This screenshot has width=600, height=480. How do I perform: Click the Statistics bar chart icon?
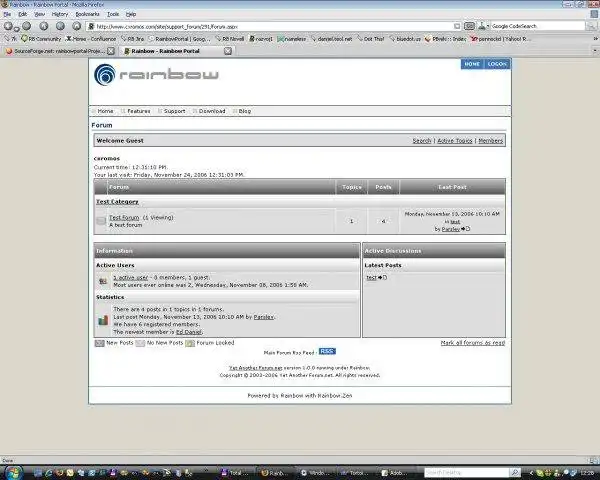(103, 320)
